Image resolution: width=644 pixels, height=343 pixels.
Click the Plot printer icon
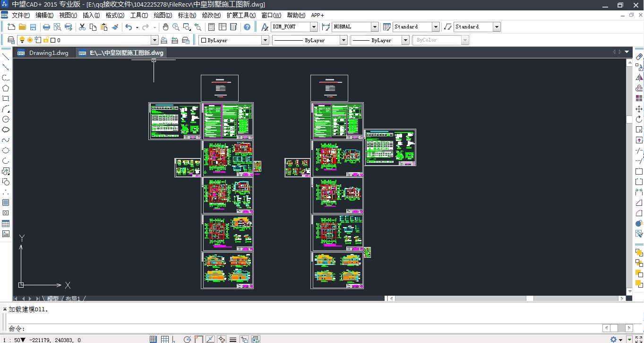pyautogui.click(x=46, y=27)
